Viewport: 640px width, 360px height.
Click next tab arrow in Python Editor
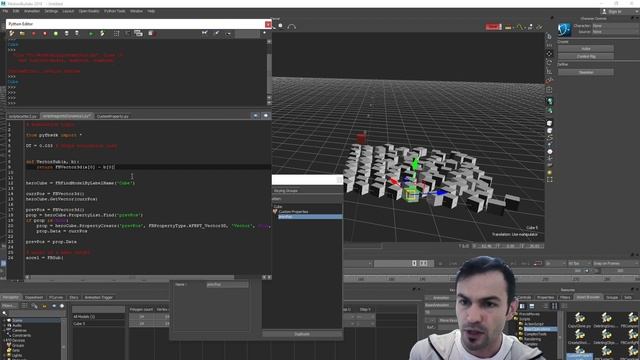coord(265,116)
